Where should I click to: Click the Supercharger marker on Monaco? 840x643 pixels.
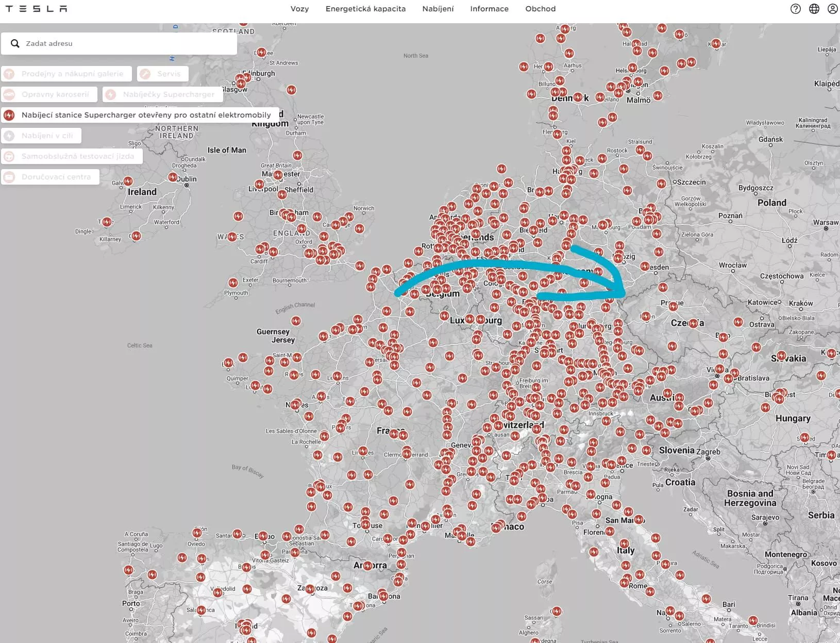496,527
